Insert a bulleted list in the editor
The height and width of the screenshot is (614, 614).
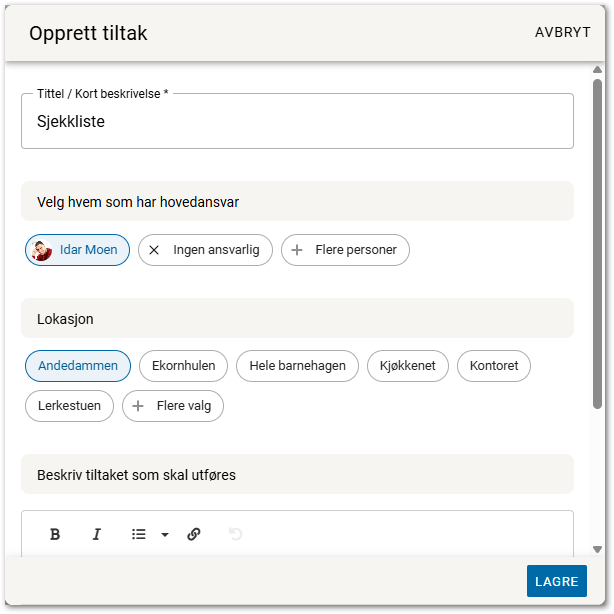click(139, 534)
